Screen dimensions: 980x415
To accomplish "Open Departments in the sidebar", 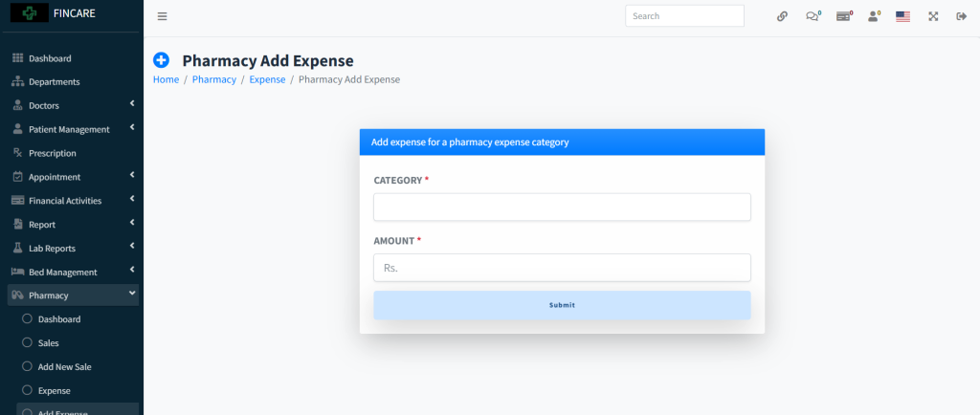I will [x=54, y=82].
